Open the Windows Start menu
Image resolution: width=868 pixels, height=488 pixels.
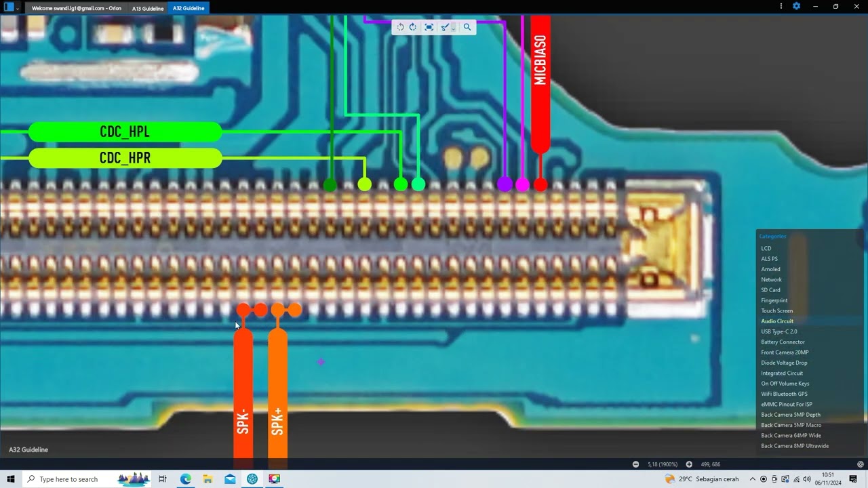(11, 479)
